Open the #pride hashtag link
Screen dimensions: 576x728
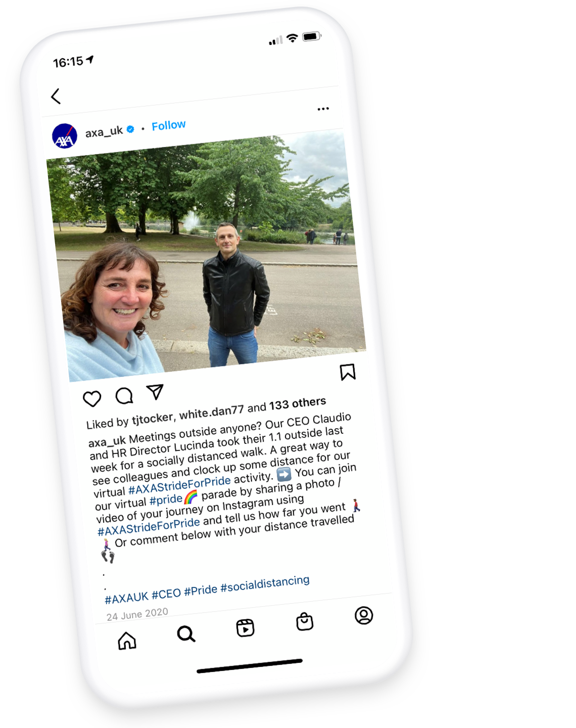tap(166, 499)
